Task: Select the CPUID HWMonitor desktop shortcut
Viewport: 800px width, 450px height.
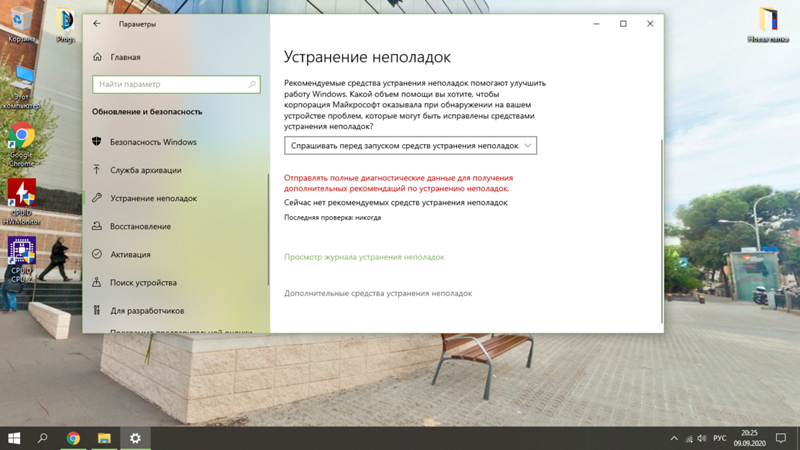Action: click(21, 202)
